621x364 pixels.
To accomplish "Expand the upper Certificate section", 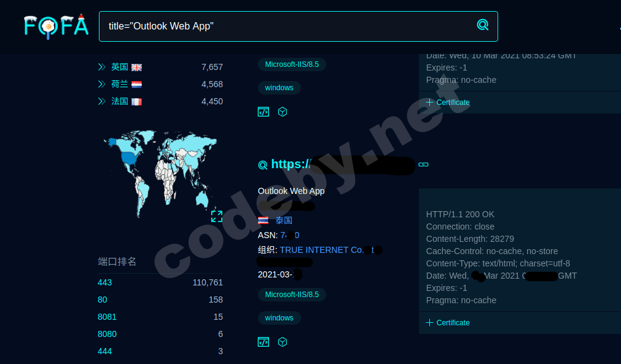I will click(x=447, y=103).
